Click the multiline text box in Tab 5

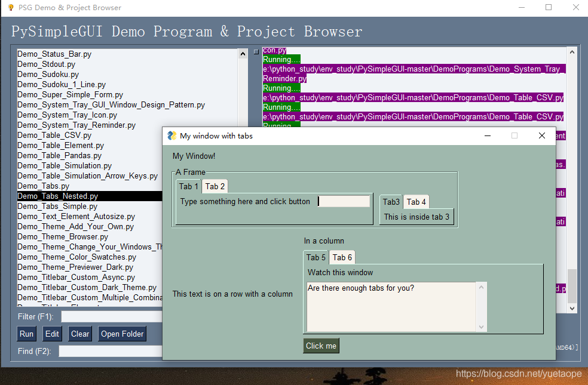[391, 307]
